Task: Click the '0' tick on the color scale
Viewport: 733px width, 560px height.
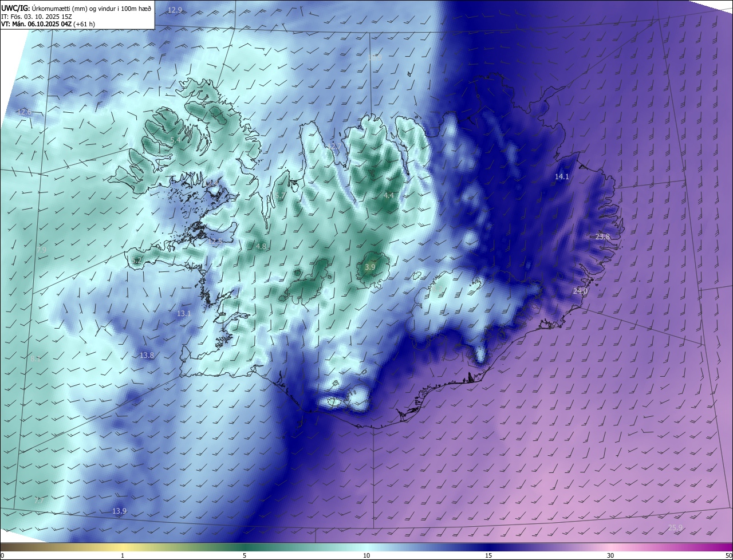Action: click(2, 555)
